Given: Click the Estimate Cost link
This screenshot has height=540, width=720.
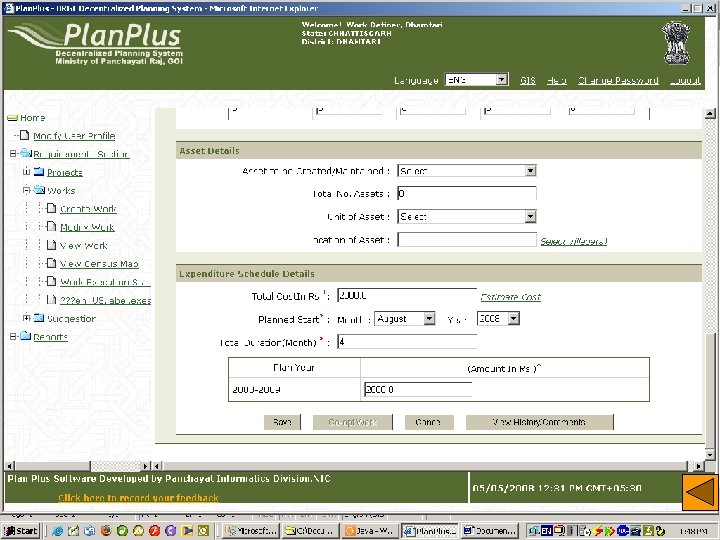Looking at the screenshot, I should pos(511,297).
